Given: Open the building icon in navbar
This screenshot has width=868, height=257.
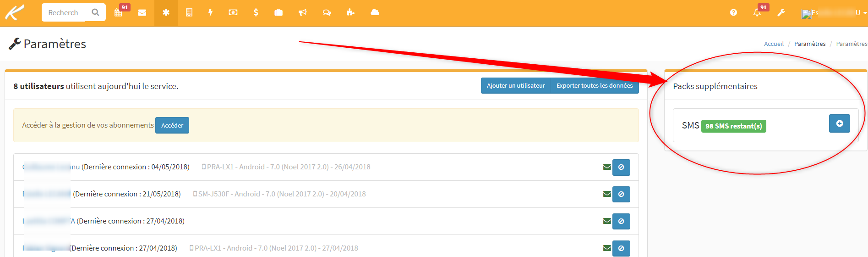Looking at the screenshot, I should [x=189, y=13].
